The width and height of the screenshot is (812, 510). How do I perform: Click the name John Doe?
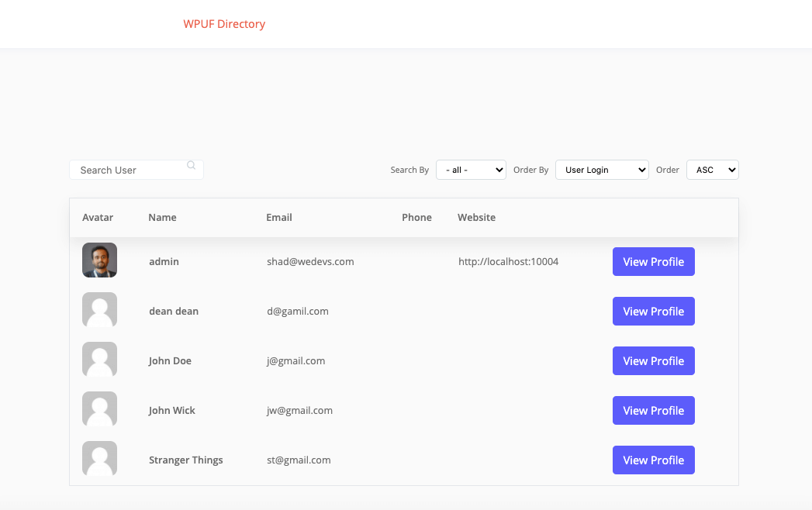click(x=170, y=361)
